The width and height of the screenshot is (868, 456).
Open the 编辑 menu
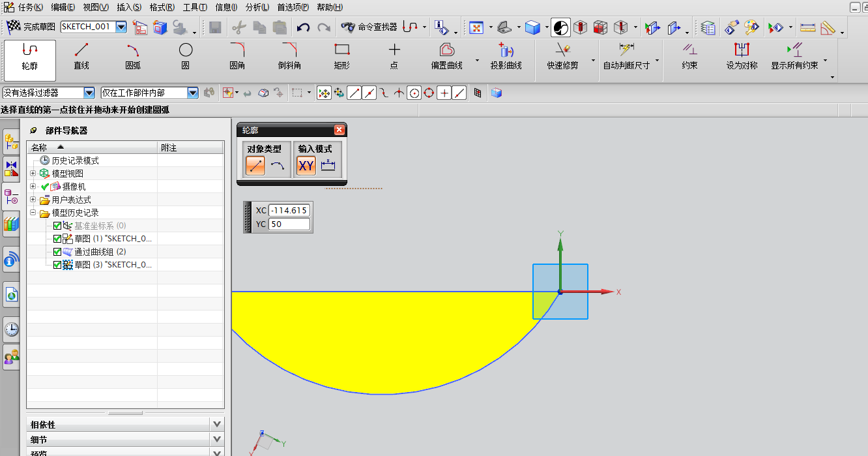[63, 7]
